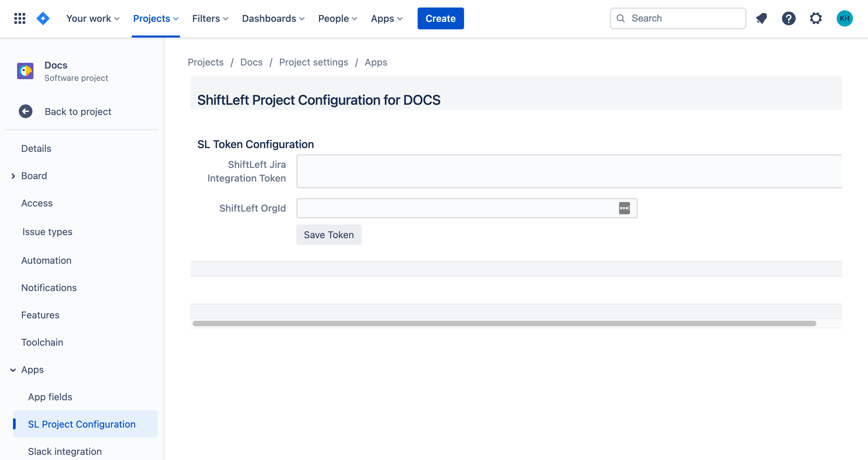Click the ShiftLeft Project Configuration for DOCS title

point(319,100)
